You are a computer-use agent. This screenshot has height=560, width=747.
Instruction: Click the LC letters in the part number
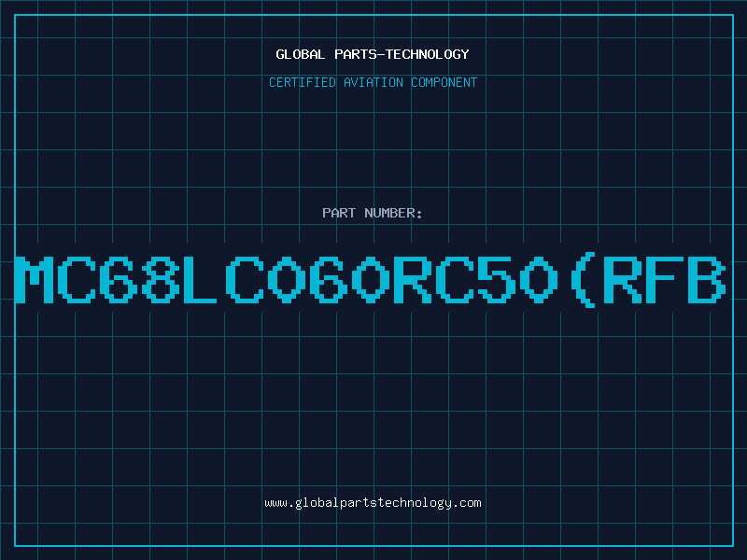[223, 280]
